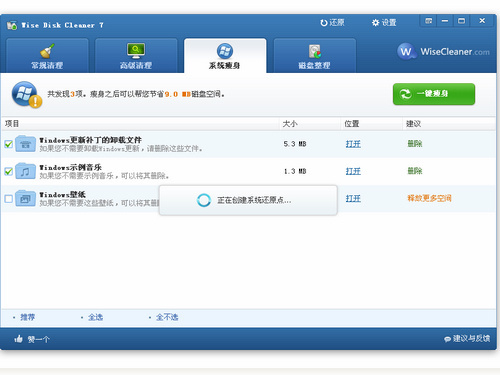This screenshot has height=375, width=500.
Task: Click the 5.3 MB size value
Action: [x=295, y=144]
